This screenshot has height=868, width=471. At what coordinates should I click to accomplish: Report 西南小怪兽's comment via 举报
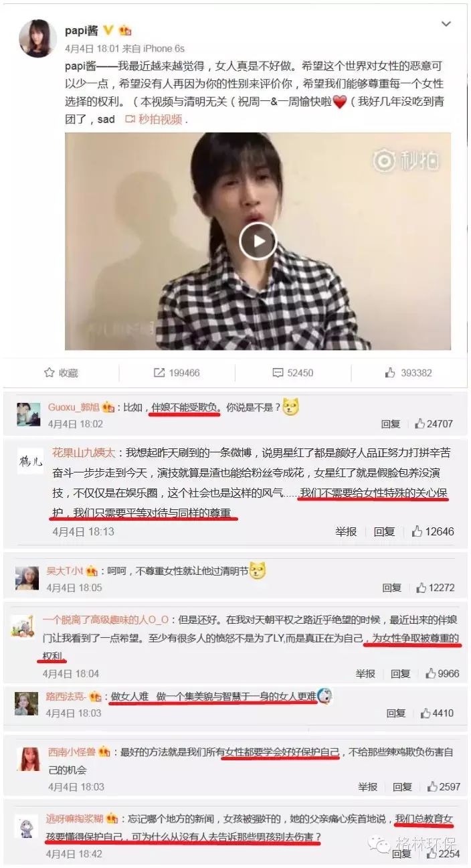click(x=368, y=786)
